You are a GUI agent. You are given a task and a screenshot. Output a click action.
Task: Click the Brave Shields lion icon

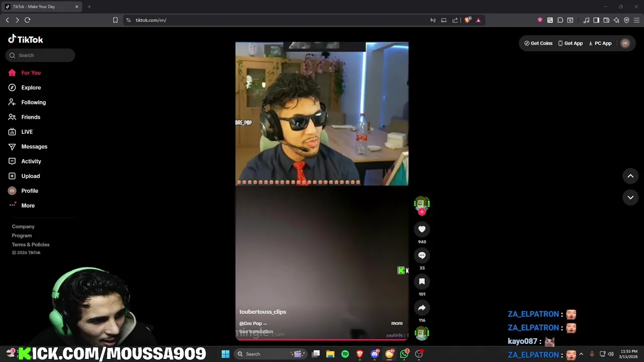pos(467,20)
